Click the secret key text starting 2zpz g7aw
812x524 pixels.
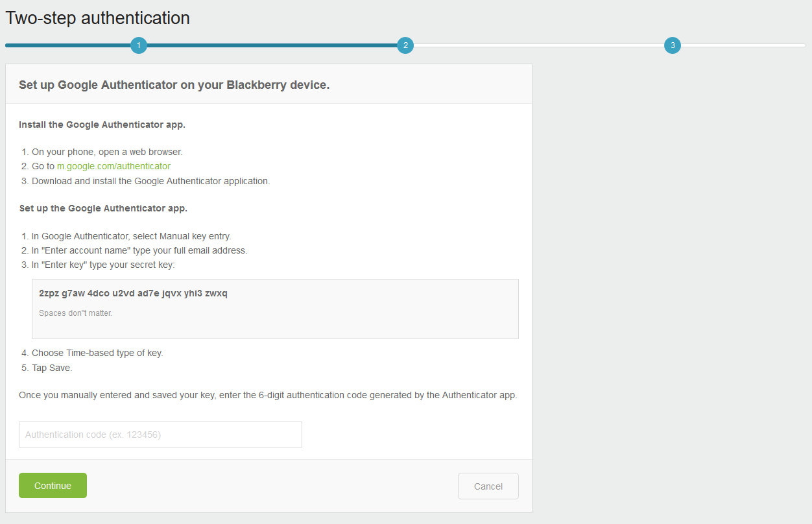[133, 293]
